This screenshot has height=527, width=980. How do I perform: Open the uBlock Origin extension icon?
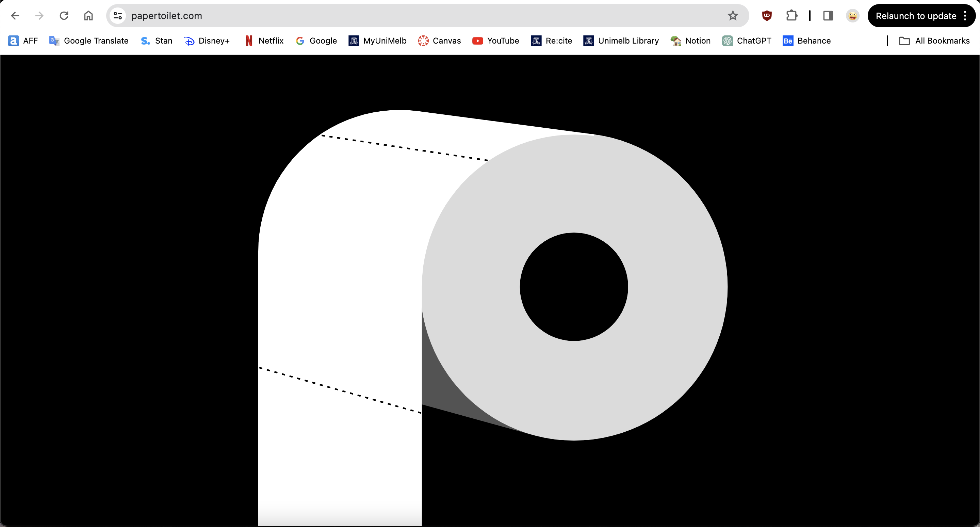point(767,16)
